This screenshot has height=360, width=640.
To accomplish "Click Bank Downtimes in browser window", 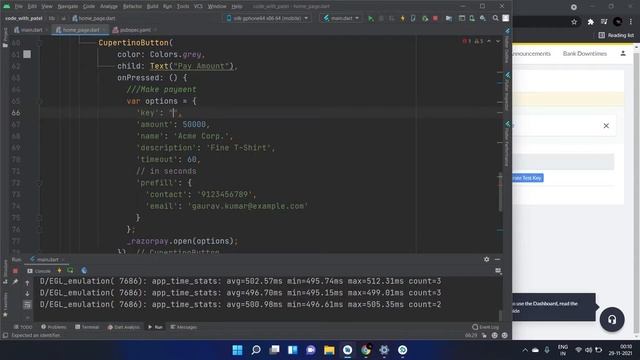I will 584,53.
